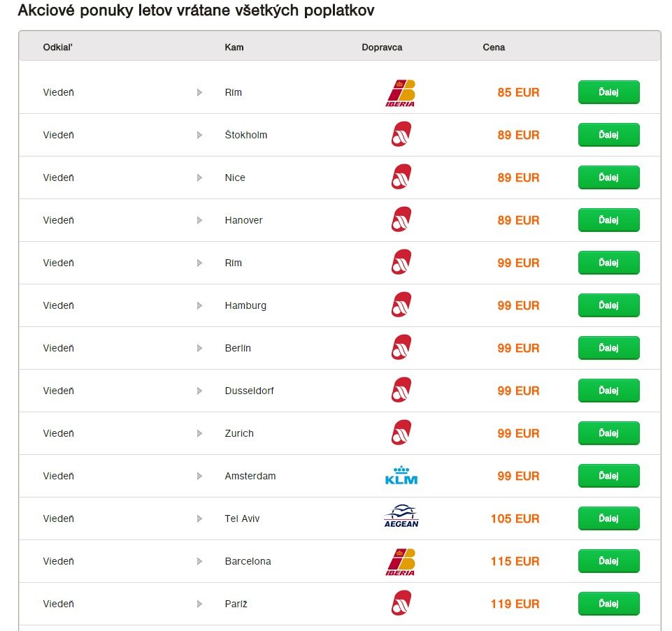Click the arrow icon in the 99 EUR Rím row

click(x=199, y=263)
